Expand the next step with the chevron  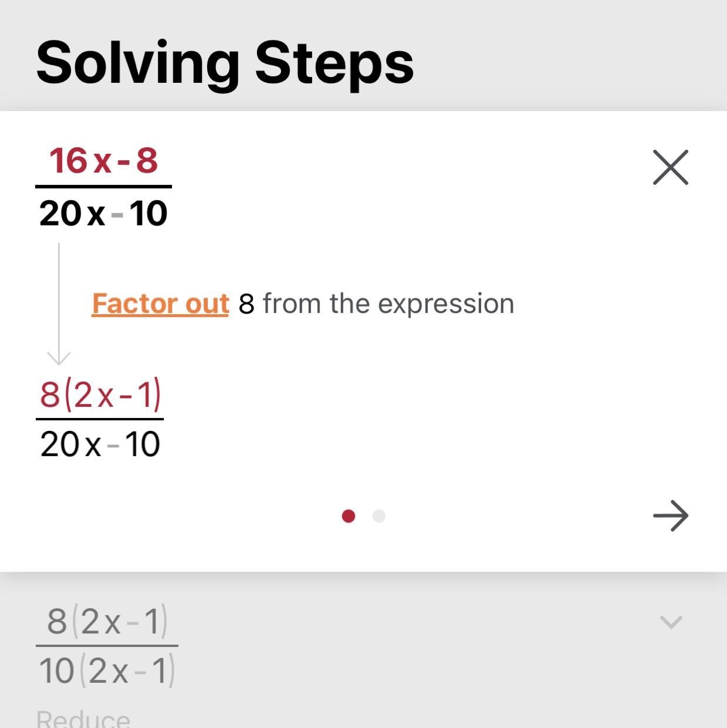(x=671, y=622)
